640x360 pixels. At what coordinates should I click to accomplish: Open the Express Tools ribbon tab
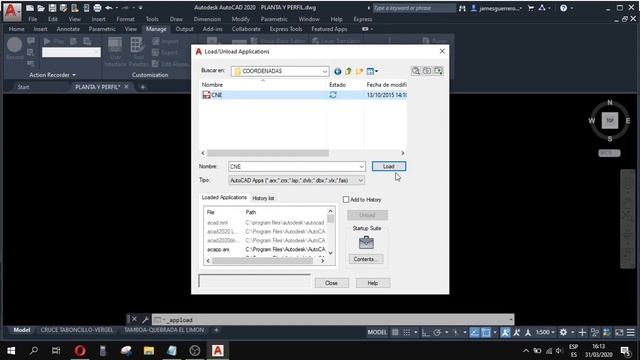pyautogui.click(x=286, y=29)
